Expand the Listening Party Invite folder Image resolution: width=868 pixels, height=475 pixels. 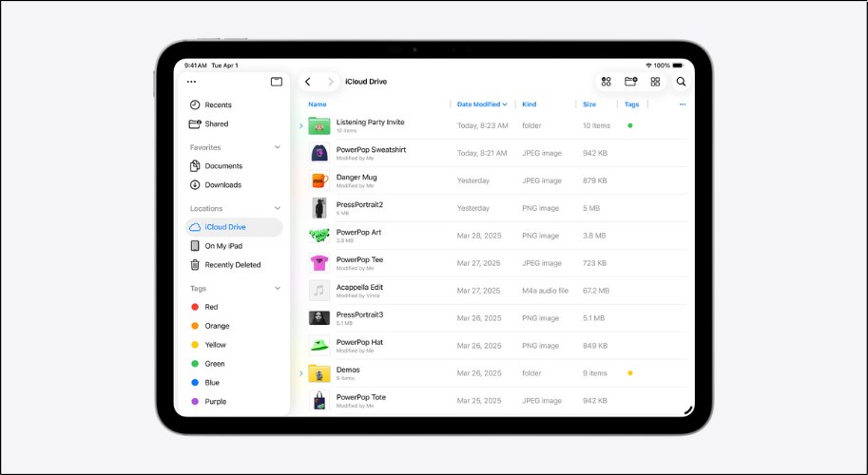click(x=301, y=125)
